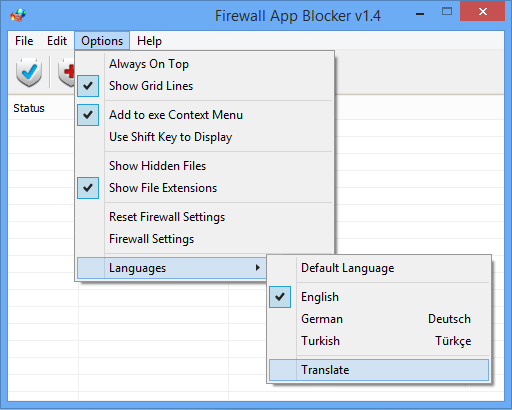
Task: Uncheck Show File Extensions
Action: (205, 188)
